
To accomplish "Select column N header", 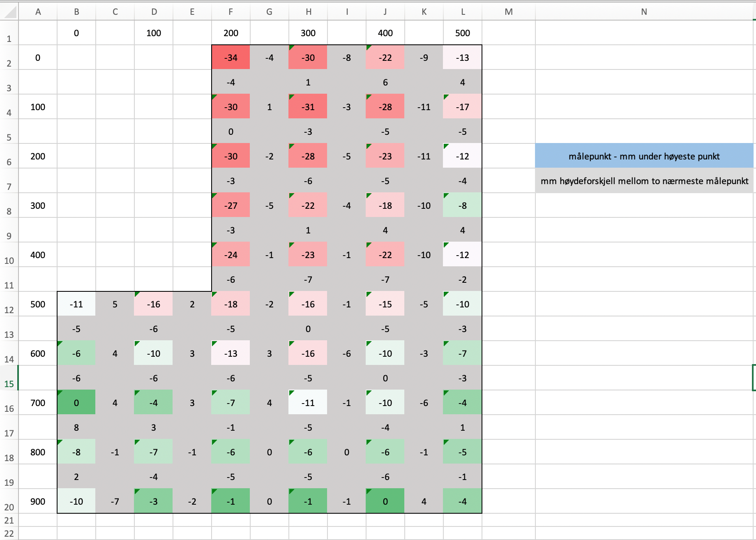I will pyautogui.click(x=644, y=12).
